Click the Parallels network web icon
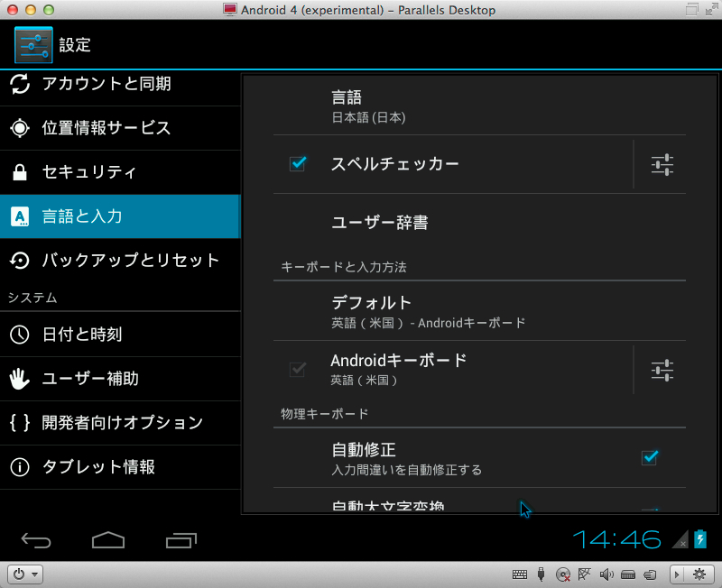This screenshot has width=722, height=588. (584, 574)
